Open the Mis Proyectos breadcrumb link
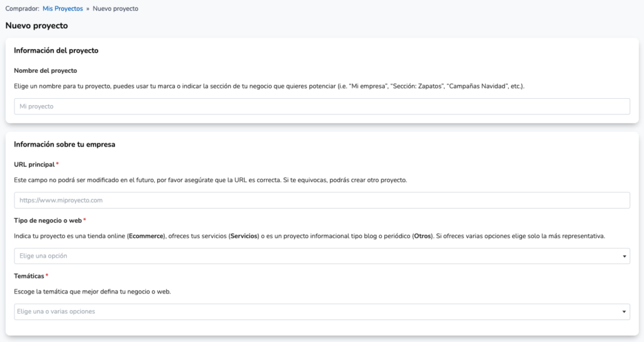 pos(62,9)
